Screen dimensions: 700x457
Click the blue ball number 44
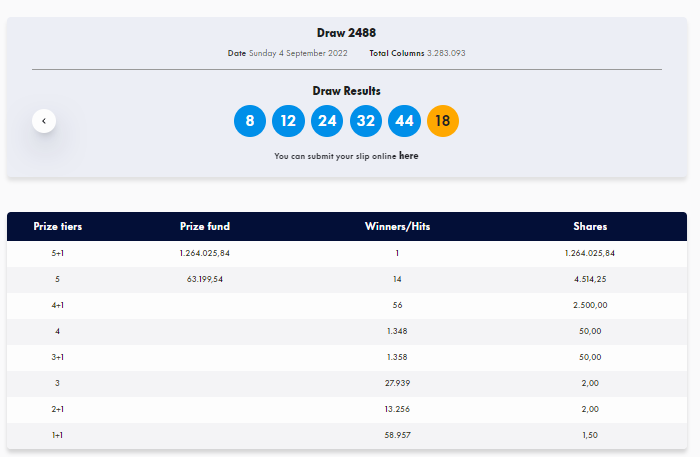pyautogui.click(x=404, y=121)
